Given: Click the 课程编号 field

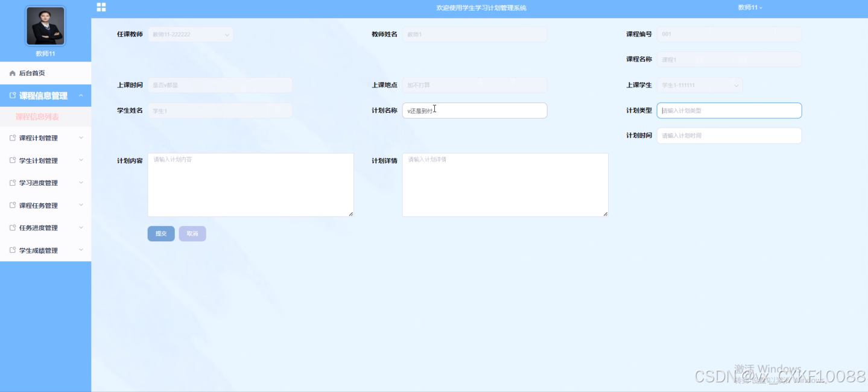Looking at the screenshot, I should pos(729,34).
